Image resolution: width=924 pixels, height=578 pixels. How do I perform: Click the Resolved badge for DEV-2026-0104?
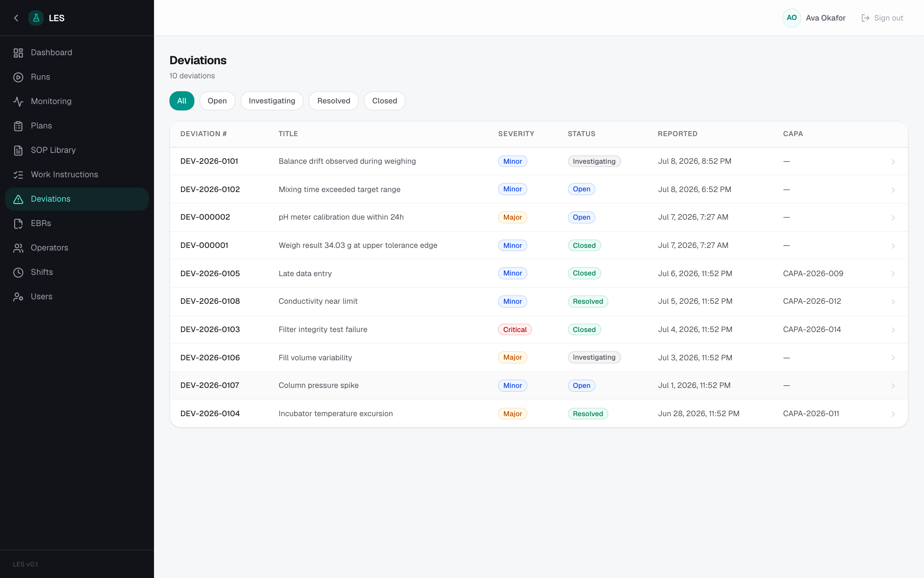click(588, 414)
